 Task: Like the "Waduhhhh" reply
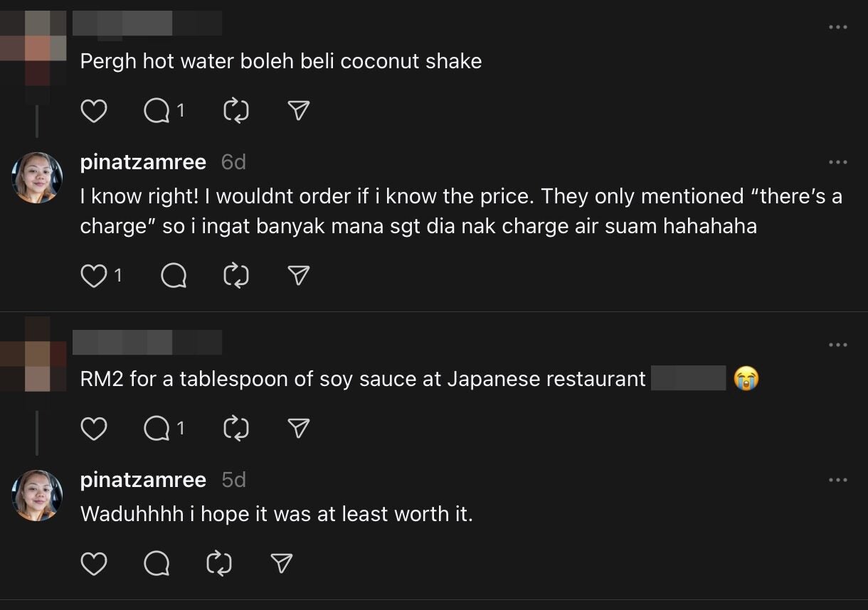click(x=94, y=564)
